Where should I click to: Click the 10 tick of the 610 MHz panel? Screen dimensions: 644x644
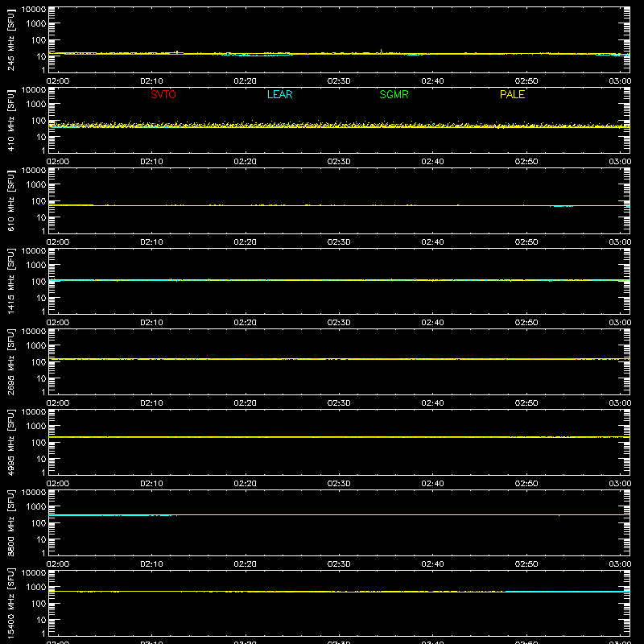(41, 217)
